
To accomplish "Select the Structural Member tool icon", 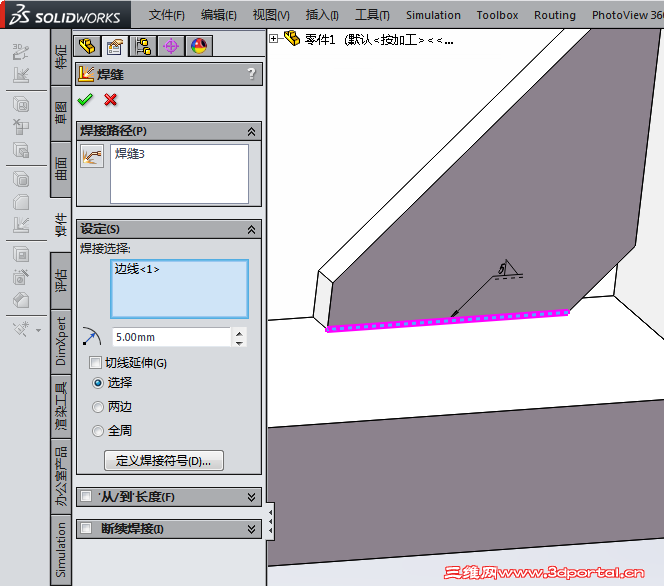I will (x=21, y=104).
